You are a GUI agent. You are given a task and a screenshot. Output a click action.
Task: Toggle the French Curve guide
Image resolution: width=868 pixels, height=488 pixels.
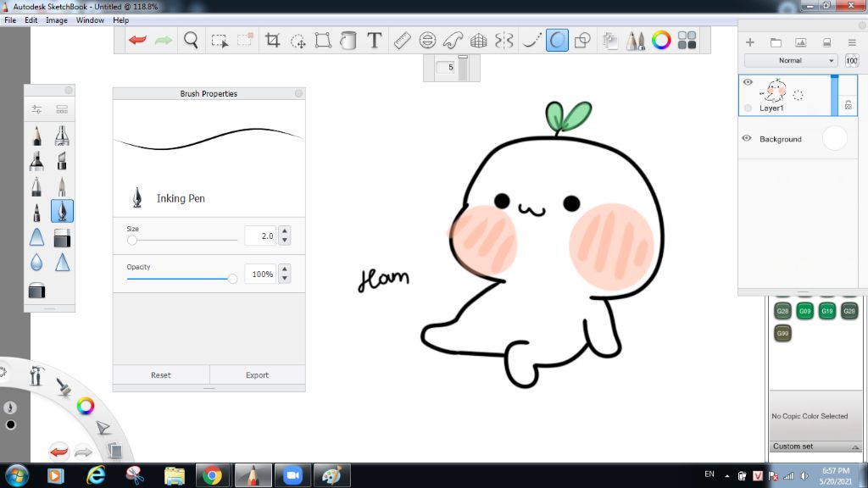[x=453, y=41]
